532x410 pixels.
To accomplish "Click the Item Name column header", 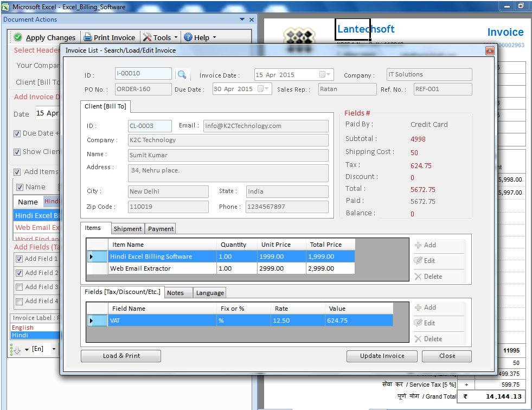I will [162, 245].
